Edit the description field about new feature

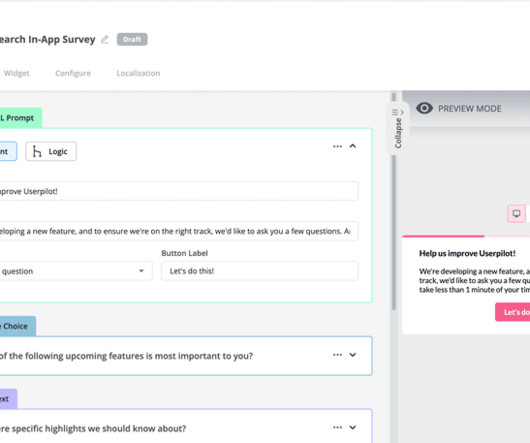click(x=179, y=231)
